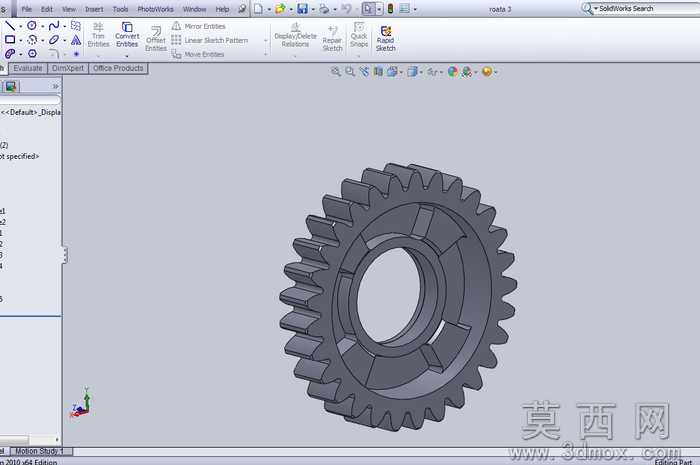Select the Polygon sketch tool
Viewport: 700px width, 465px height.
[32, 54]
